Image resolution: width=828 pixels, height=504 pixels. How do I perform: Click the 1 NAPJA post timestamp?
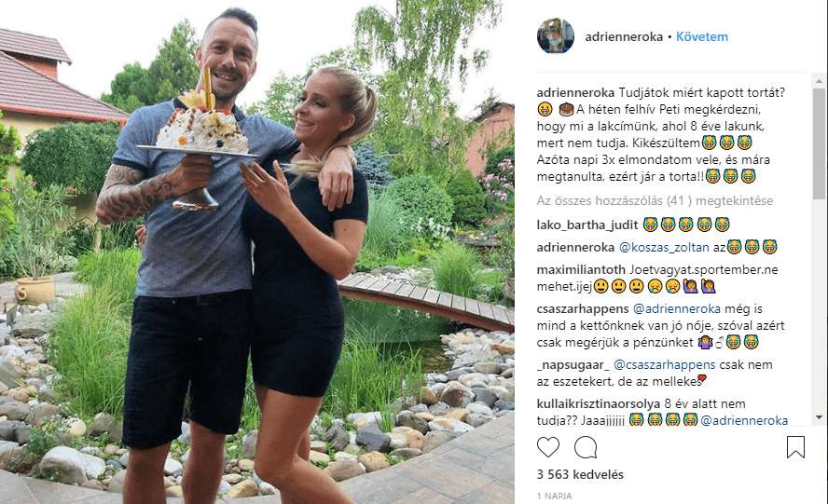tap(554, 497)
